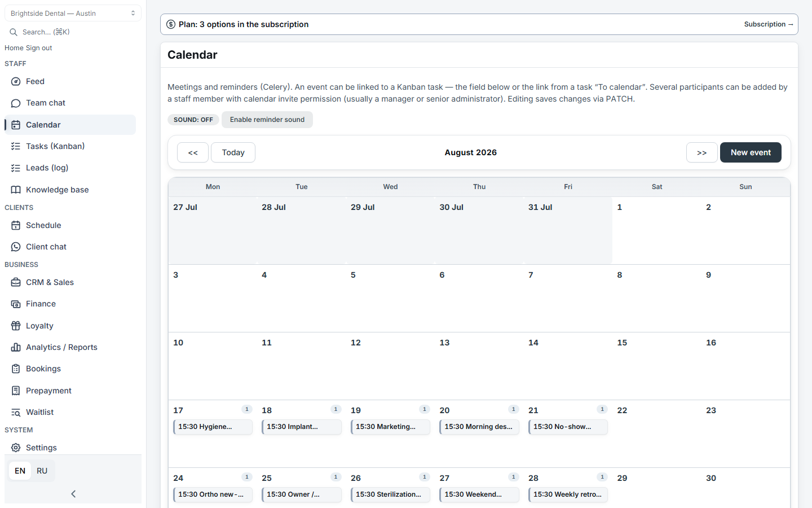Open the 15:30 Weekend event on 27

[479, 494]
